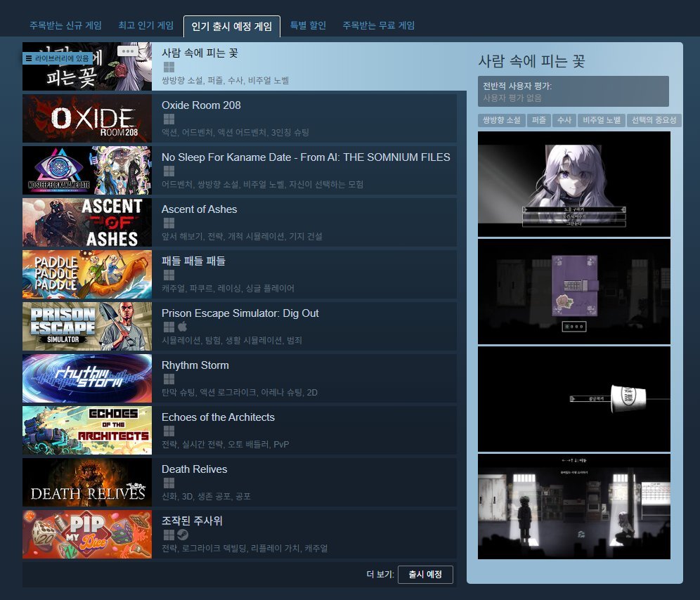The width and height of the screenshot is (700, 600).
Task: Click Windows icon under Ascent of Ashes
Action: click(169, 223)
